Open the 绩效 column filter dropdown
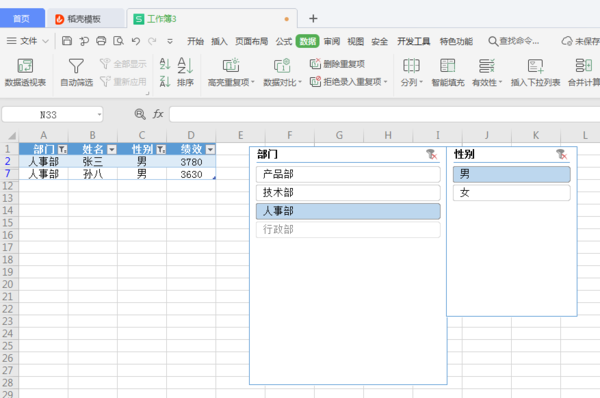 [210, 150]
